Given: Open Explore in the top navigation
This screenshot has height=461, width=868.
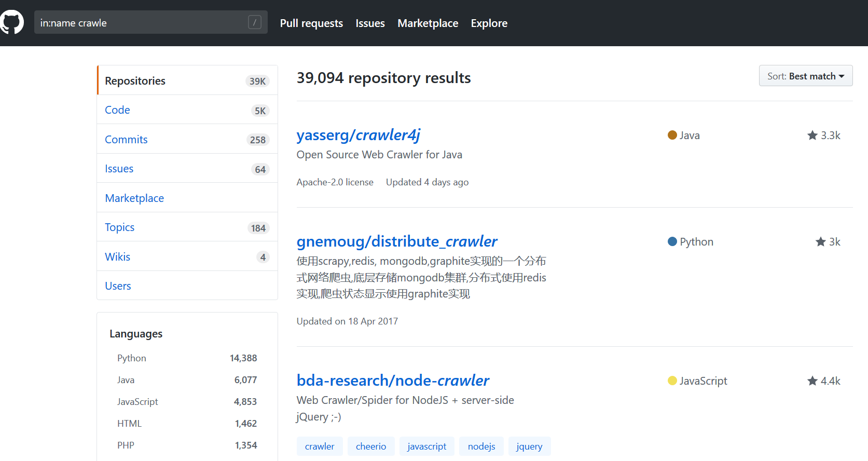Looking at the screenshot, I should pos(489,23).
